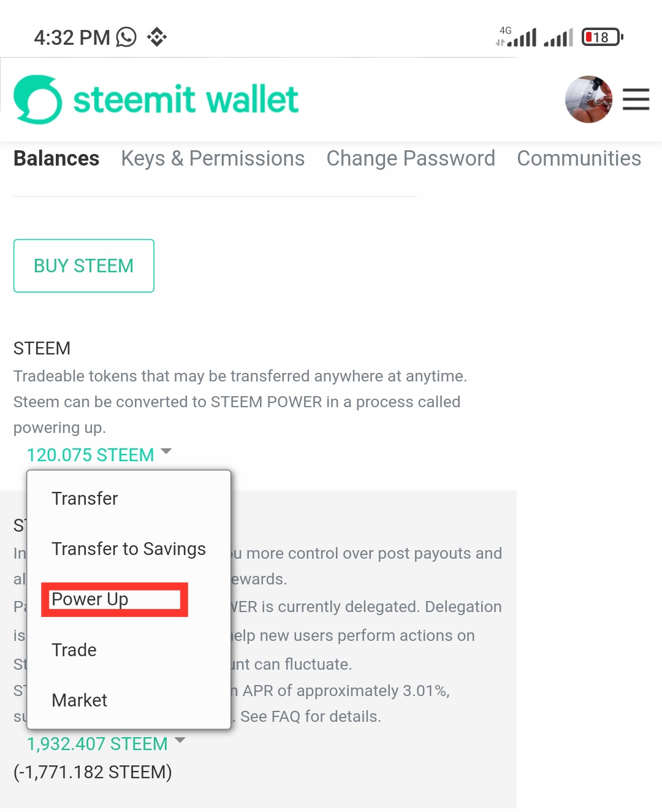Switch to Keys & Permissions tab
662x812 pixels.
pos(213,158)
